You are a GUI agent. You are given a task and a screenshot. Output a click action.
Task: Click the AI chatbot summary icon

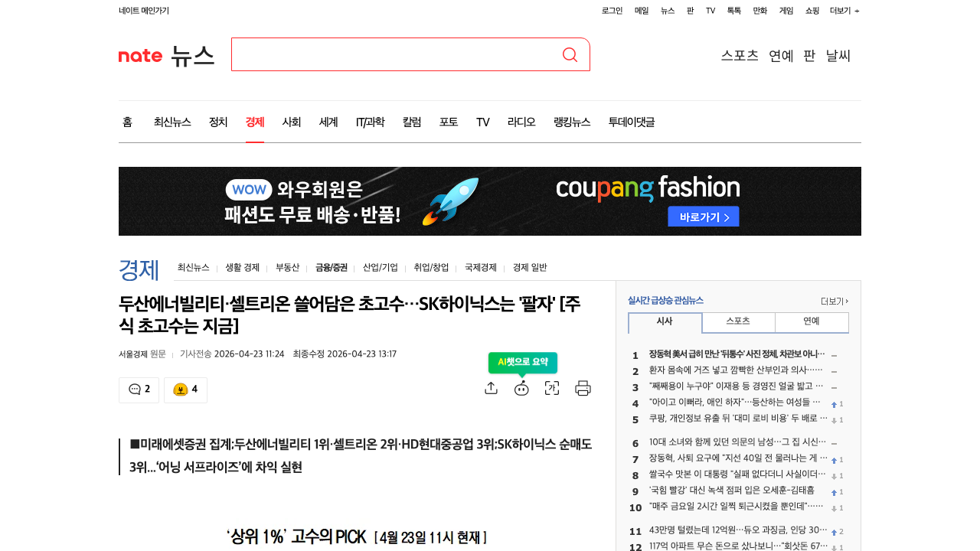(x=521, y=388)
